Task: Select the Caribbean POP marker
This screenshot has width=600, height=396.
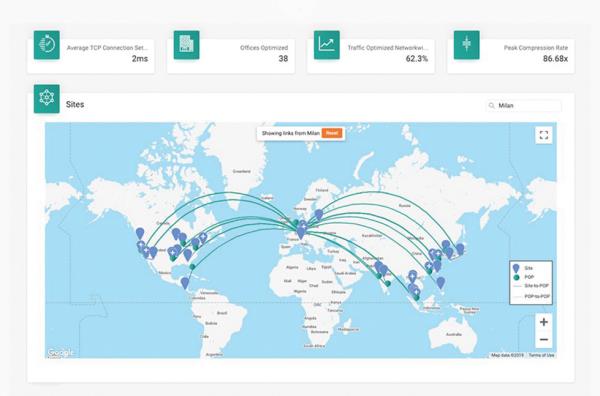Action: point(192,267)
